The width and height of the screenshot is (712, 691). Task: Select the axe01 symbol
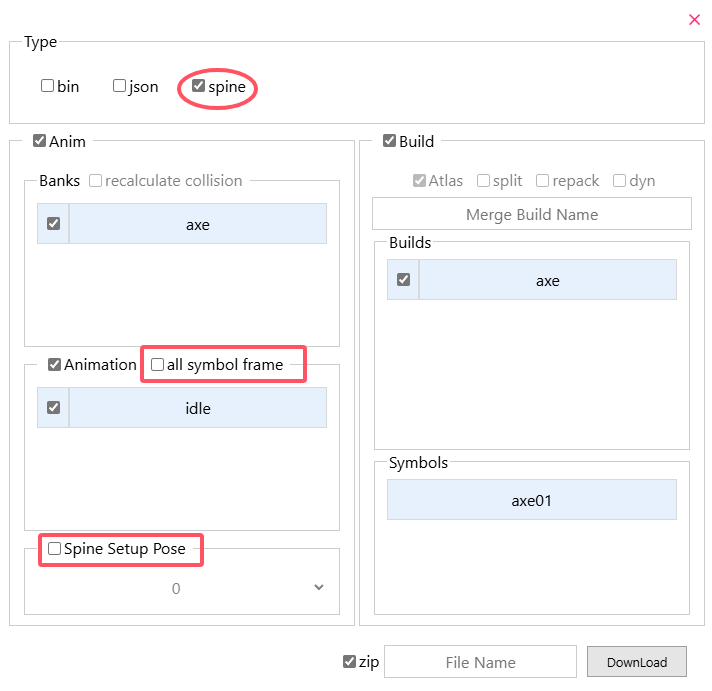coord(531,500)
